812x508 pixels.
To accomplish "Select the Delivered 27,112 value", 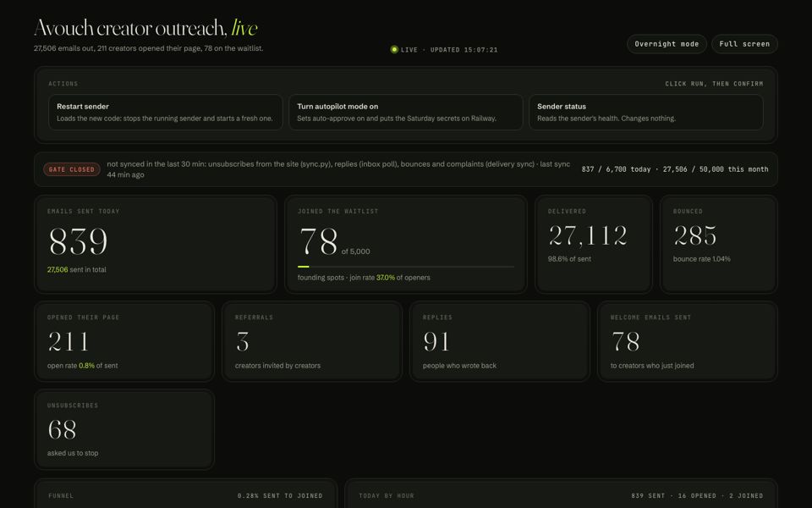I will (x=588, y=236).
